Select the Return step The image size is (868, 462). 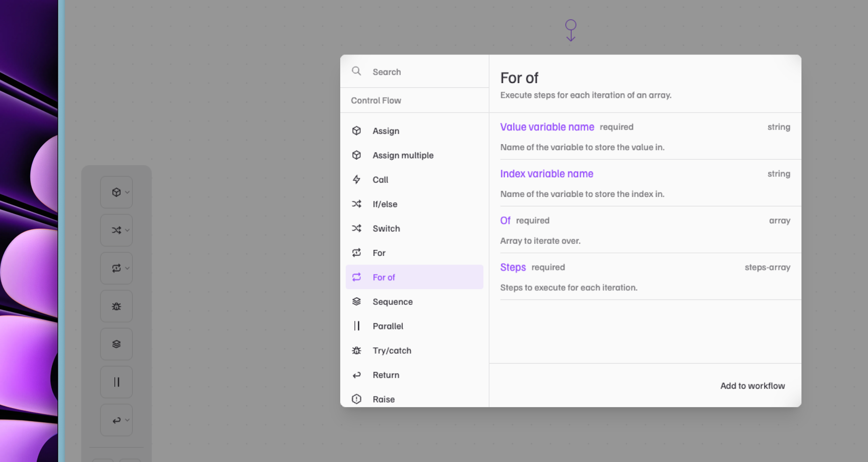(414, 375)
